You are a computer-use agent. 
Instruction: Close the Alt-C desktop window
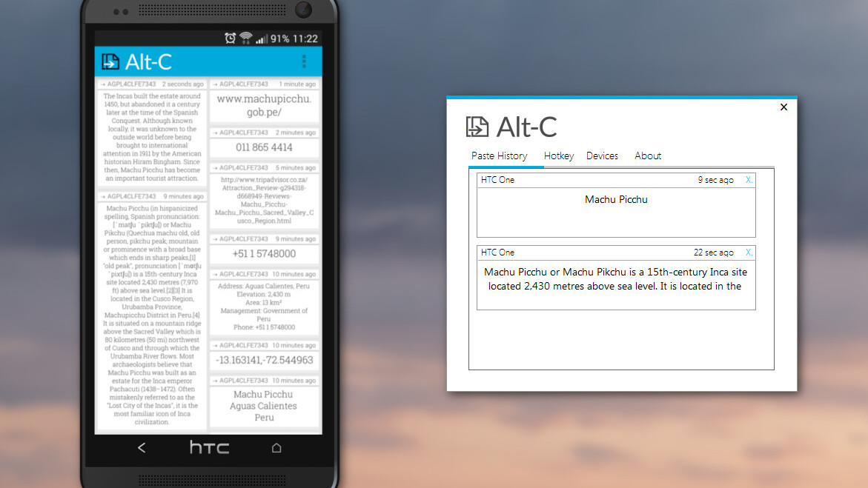point(783,107)
